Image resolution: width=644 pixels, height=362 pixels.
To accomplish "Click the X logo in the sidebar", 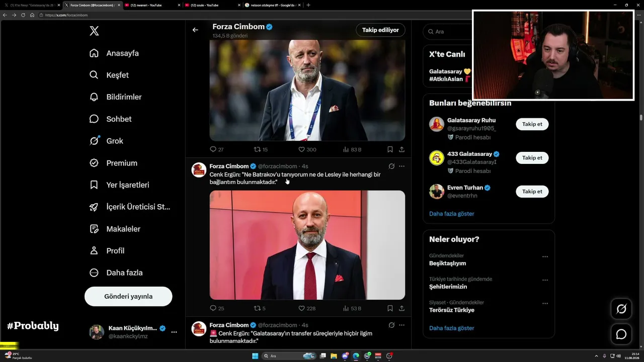I will click(x=94, y=31).
